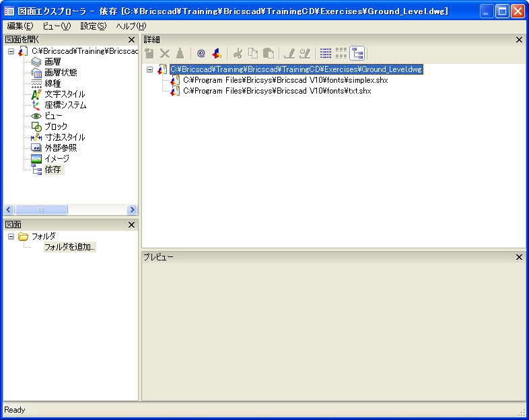529x420 pixels.
Task: Open the ヘルプ(H) menu
Action: (131, 26)
